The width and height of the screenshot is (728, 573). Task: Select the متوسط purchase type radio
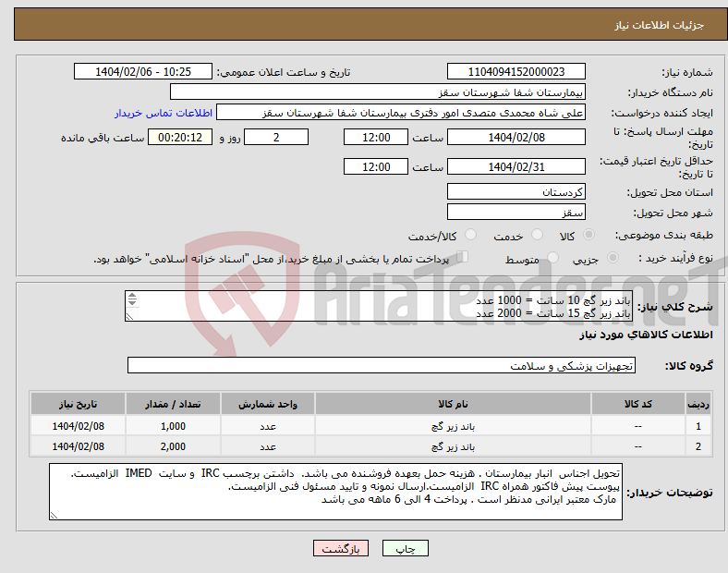pyautogui.click(x=552, y=258)
